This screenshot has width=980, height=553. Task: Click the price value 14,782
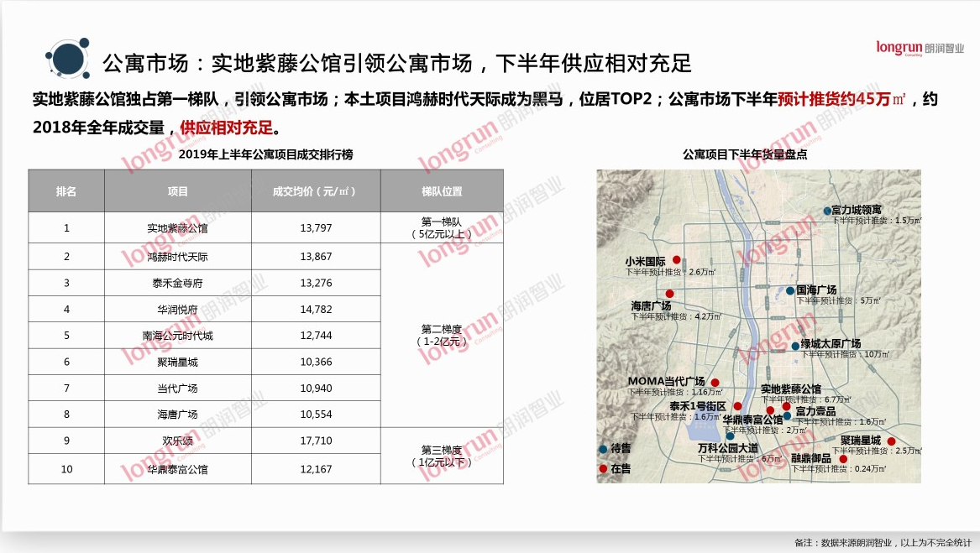[x=316, y=310]
